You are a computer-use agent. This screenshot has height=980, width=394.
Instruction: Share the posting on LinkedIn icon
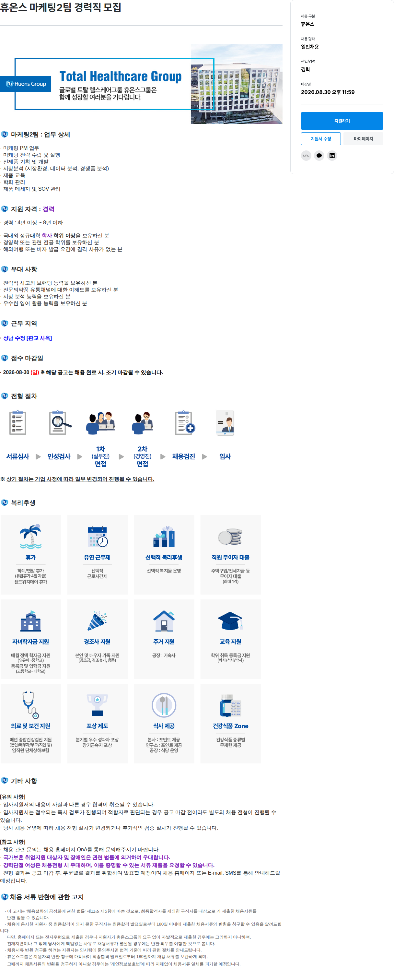click(332, 156)
